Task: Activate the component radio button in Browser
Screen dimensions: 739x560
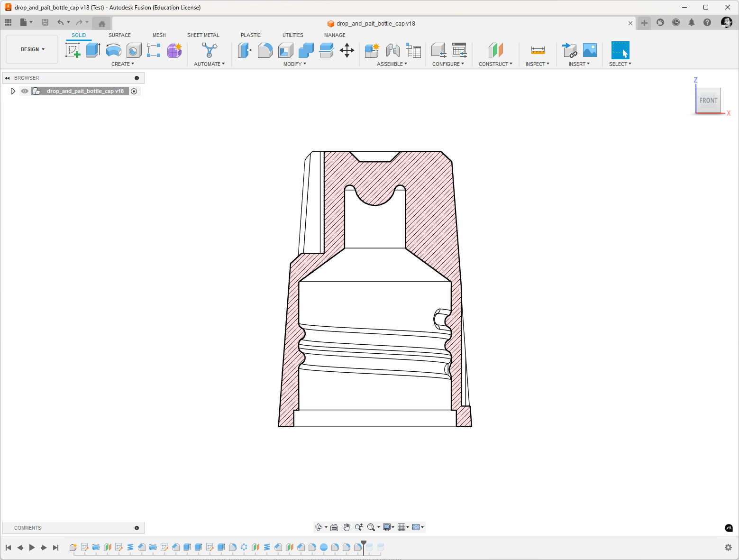Action: click(134, 92)
